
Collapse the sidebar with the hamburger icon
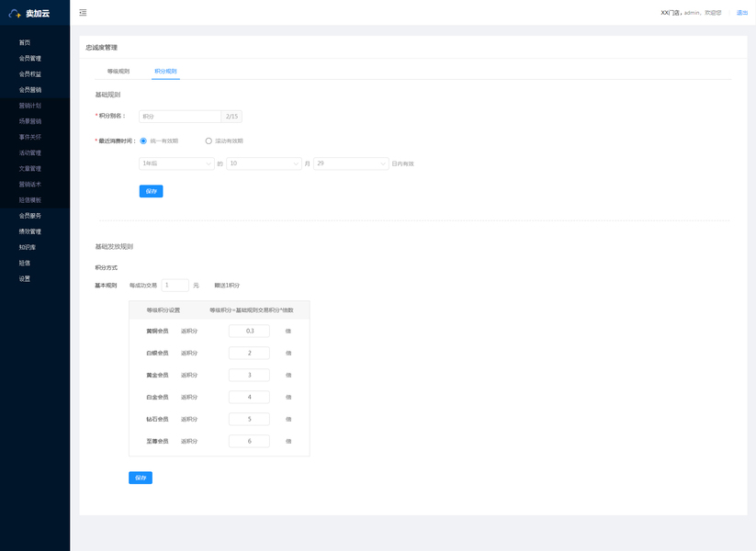(83, 13)
